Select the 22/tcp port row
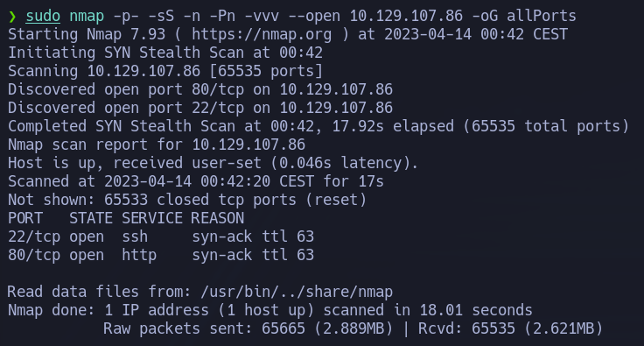The height and width of the screenshot is (346, 644). point(161,237)
